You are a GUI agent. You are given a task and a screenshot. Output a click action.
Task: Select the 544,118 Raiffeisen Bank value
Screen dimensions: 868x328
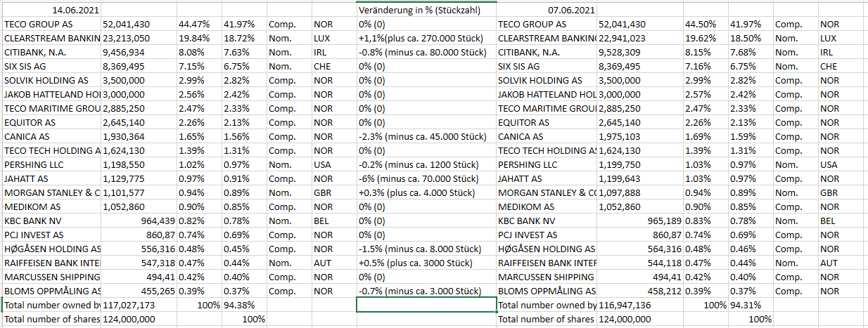tap(639, 263)
